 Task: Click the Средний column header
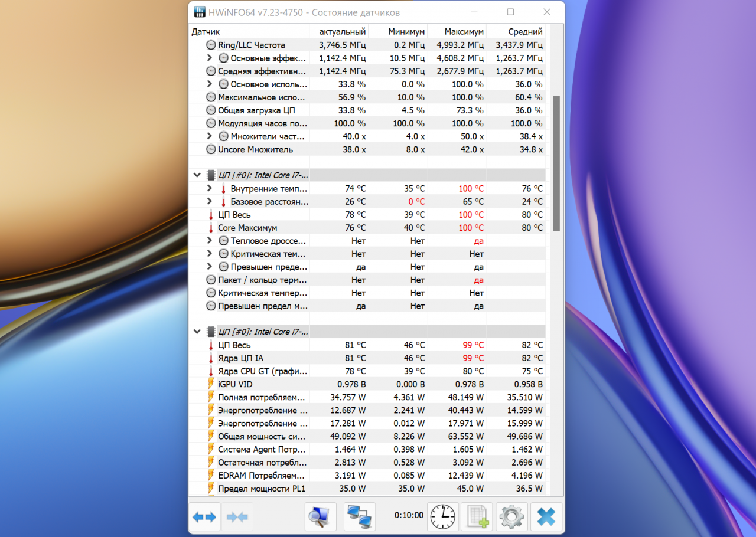pos(516,32)
